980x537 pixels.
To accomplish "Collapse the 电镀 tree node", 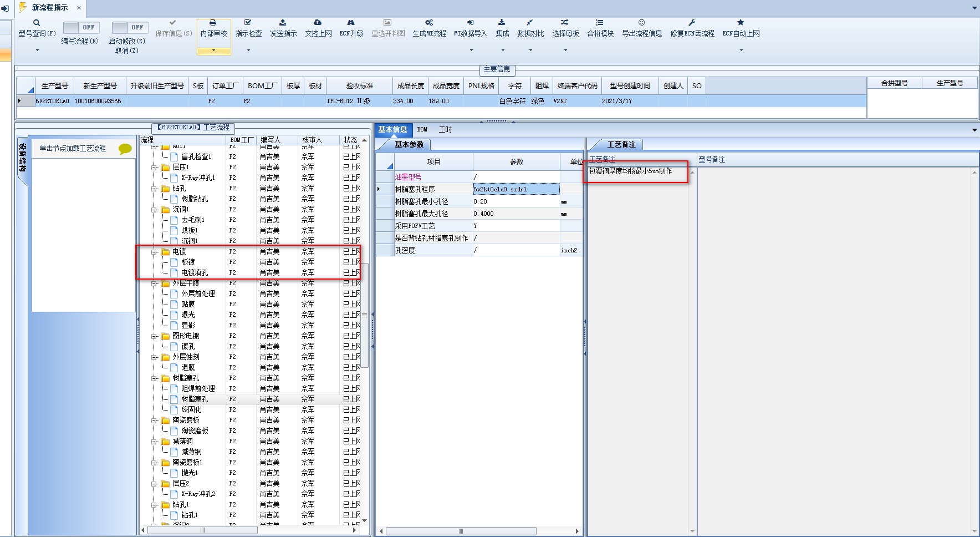I will click(155, 252).
